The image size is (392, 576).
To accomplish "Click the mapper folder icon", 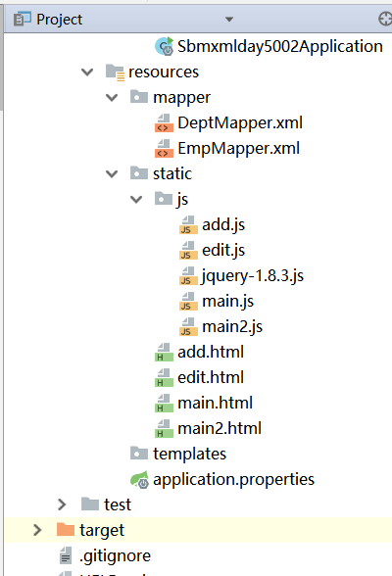I will (x=139, y=97).
